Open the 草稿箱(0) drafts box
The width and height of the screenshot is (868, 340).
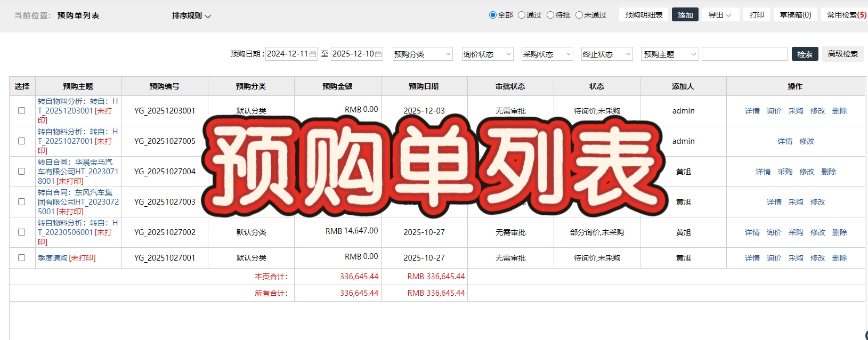pyautogui.click(x=796, y=15)
